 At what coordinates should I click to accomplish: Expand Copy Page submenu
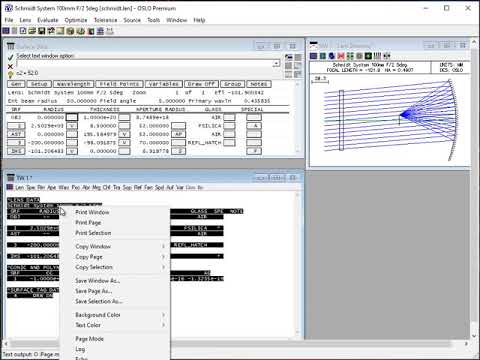pos(114,257)
